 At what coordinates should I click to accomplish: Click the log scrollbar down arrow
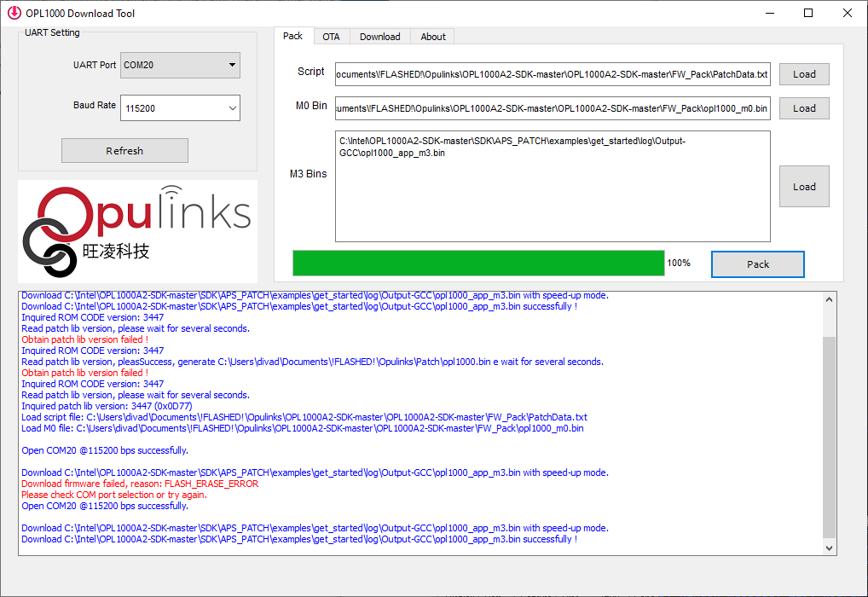click(x=829, y=548)
